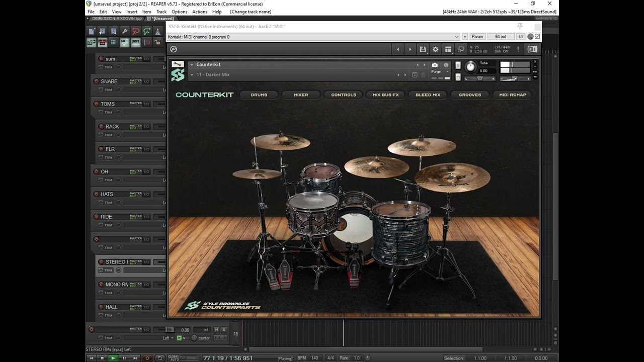Click the wet/dry mix knob
Screen dimensions: 644x362
pos(530,37)
